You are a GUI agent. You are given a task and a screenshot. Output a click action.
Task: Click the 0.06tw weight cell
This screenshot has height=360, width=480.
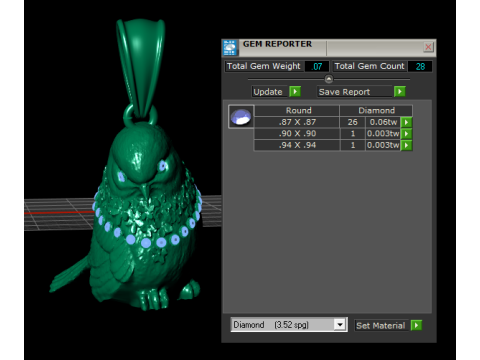383,122
